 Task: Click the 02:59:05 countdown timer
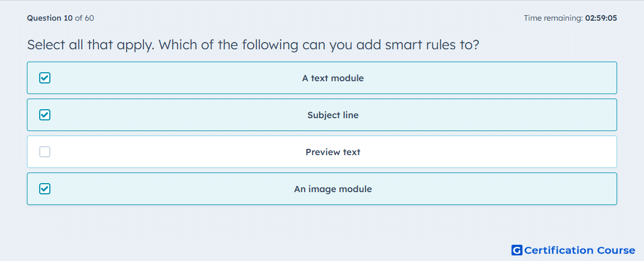601,18
